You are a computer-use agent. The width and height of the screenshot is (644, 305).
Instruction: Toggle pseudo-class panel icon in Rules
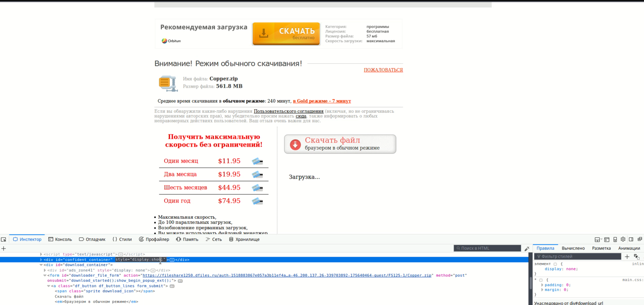coord(637,257)
